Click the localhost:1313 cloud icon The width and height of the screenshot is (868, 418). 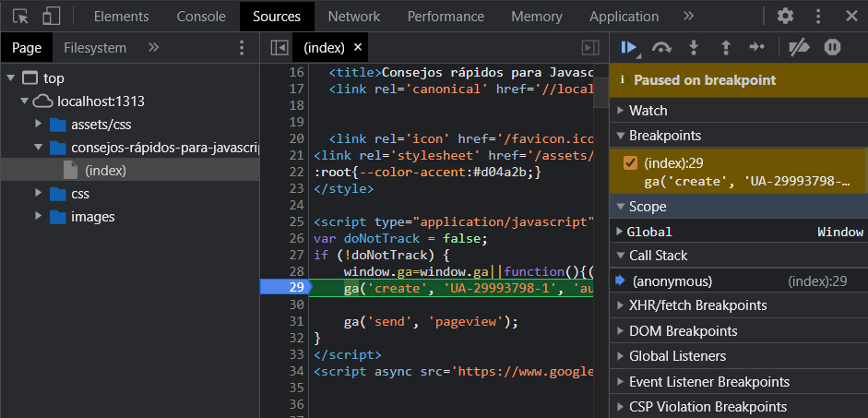point(43,102)
